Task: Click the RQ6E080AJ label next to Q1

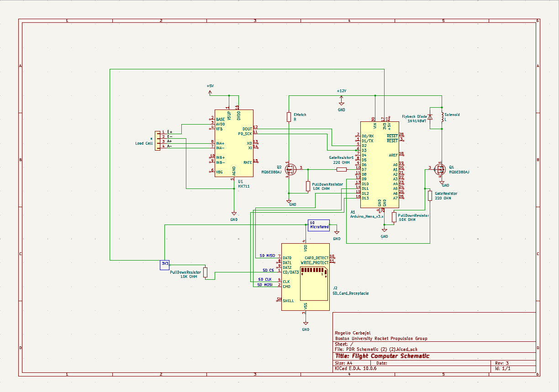Action: click(459, 172)
